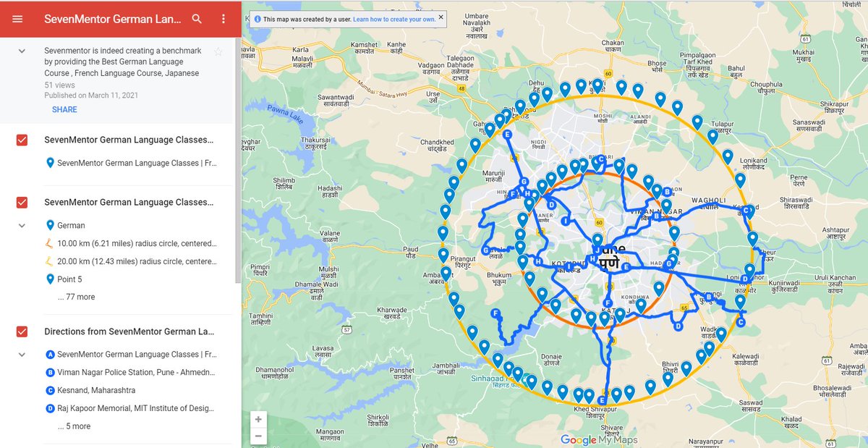Click the blue C badge in directions list
The width and height of the screenshot is (868, 448).
pos(50,390)
